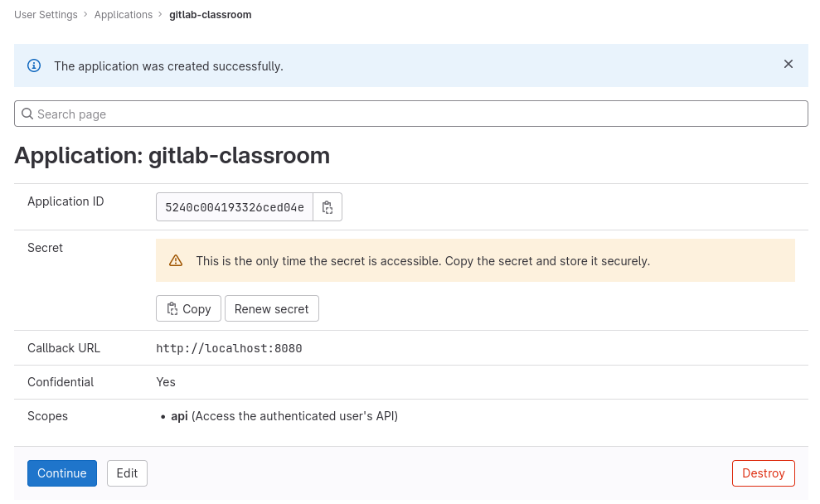This screenshot has height=504, width=820.
Task: Copy the Application ID using the clipboard icon
Action: click(x=327, y=206)
